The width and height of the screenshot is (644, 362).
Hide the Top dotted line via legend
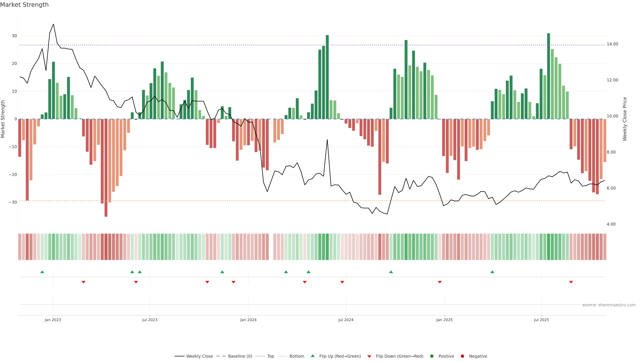(x=270, y=356)
